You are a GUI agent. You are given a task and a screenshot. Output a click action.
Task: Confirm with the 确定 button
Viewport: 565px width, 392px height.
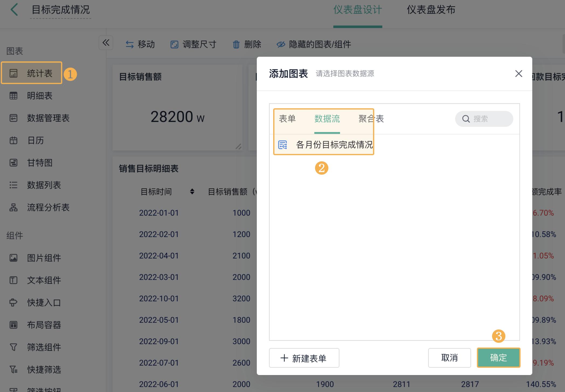click(x=498, y=358)
